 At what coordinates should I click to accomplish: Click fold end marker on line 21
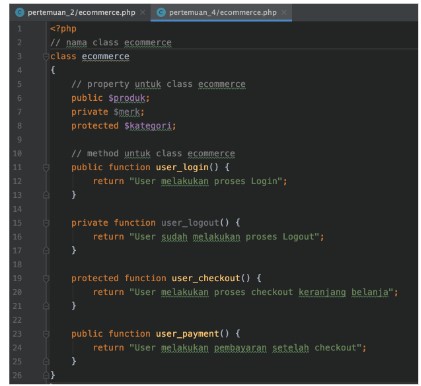(x=46, y=306)
